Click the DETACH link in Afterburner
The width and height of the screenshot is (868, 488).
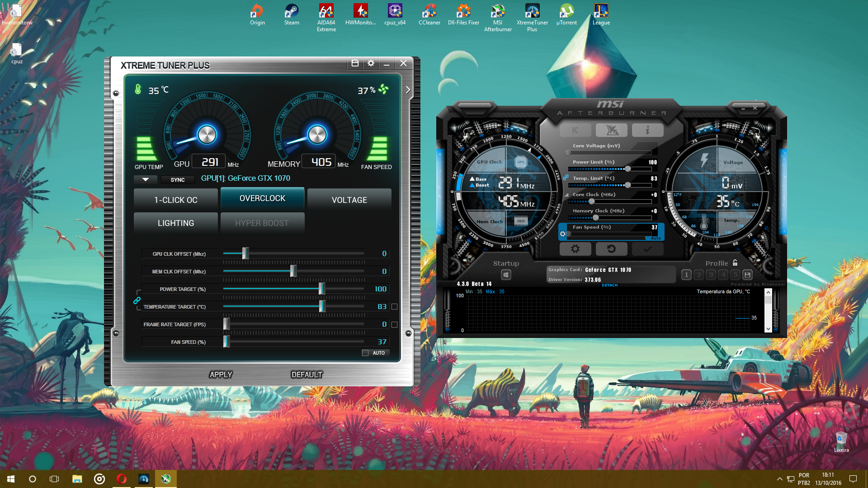[609, 285]
